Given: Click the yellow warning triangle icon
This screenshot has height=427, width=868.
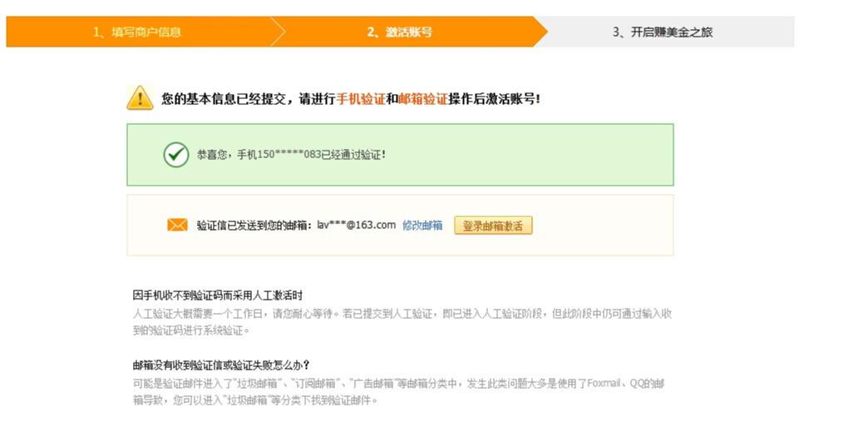Looking at the screenshot, I should point(140,97).
